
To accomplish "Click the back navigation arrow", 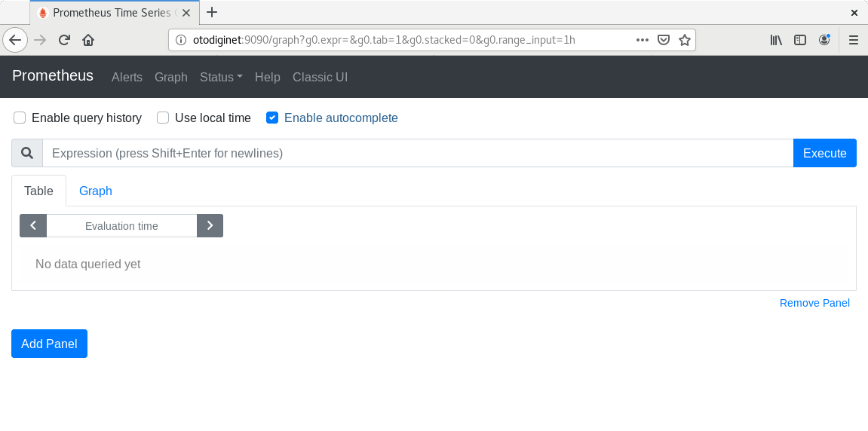I will click(15, 40).
